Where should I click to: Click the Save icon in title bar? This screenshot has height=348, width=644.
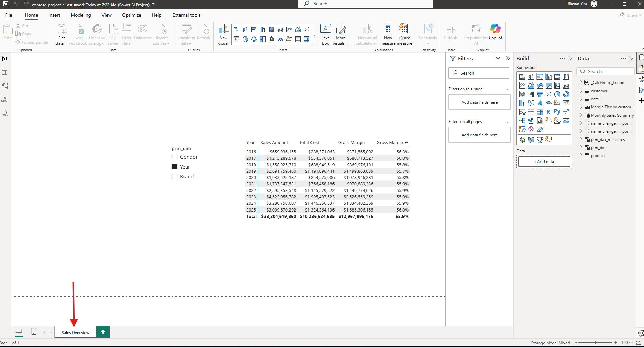[x=6, y=4]
